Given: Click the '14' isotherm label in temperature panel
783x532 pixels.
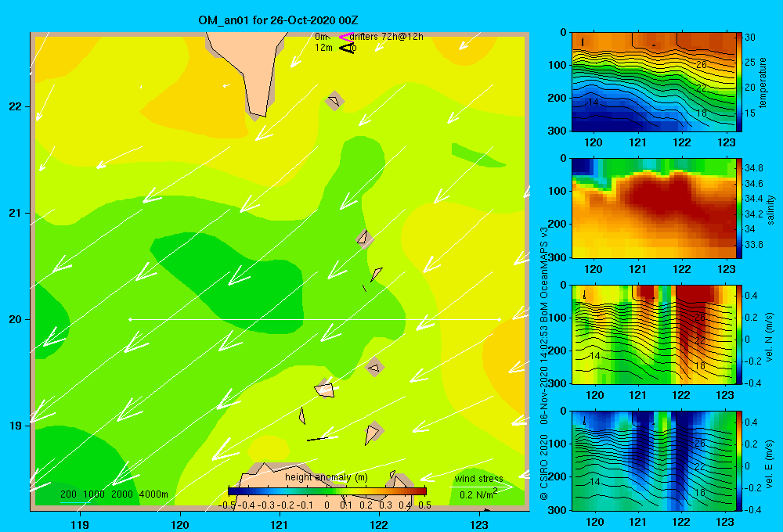Looking at the screenshot, I should click(593, 102).
